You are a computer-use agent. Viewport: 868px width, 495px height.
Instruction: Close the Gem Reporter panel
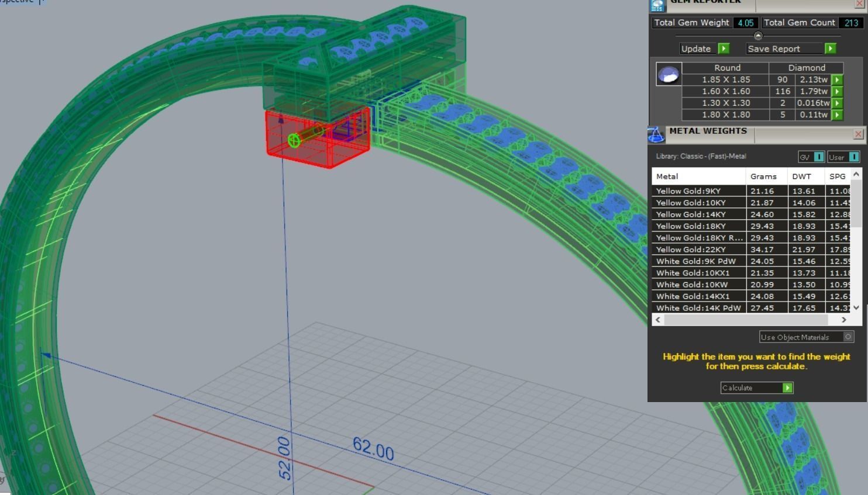[x=859, y=4]
